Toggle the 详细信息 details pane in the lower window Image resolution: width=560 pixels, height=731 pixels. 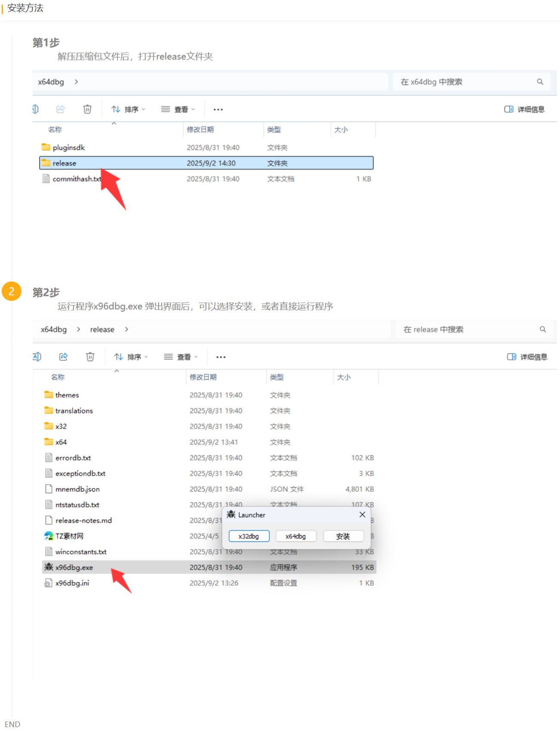coord(527,357)
